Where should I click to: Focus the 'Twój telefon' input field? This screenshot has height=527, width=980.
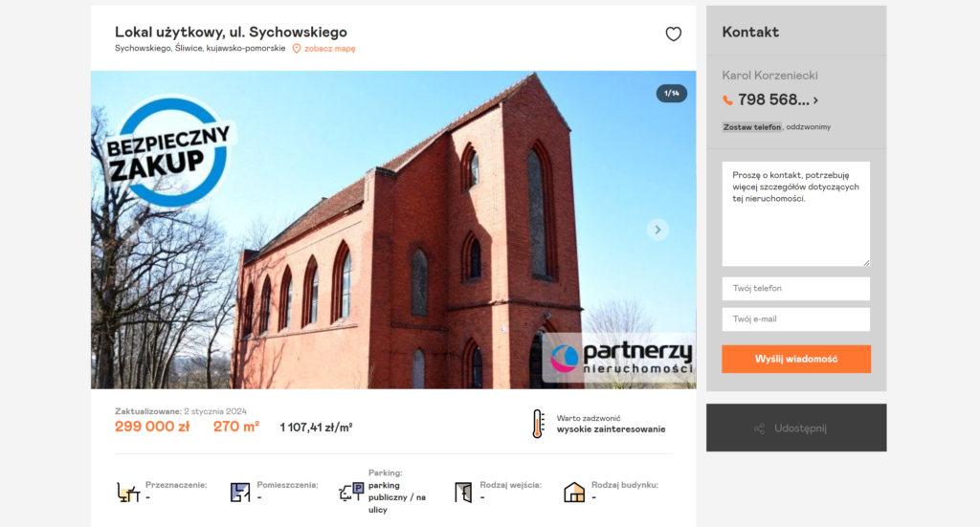[x=795, y=289]
